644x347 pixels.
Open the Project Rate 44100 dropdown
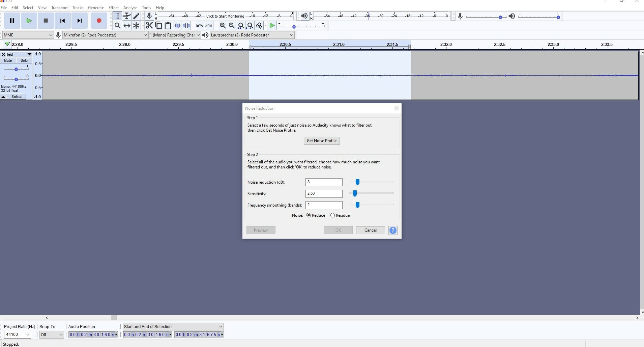coord(17,335)
